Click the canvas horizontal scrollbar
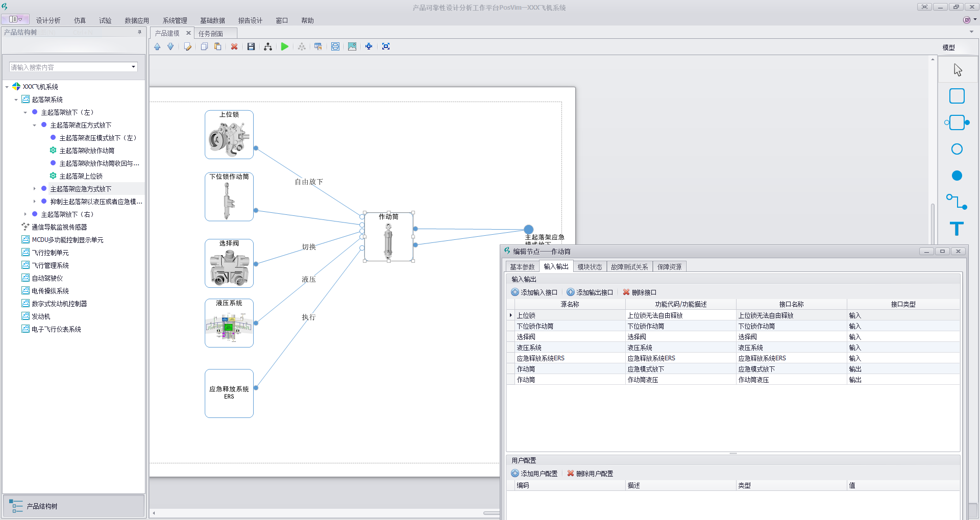The height and width of the screenshot is (520, 980). pyautogui.click(x=327, y=513)
